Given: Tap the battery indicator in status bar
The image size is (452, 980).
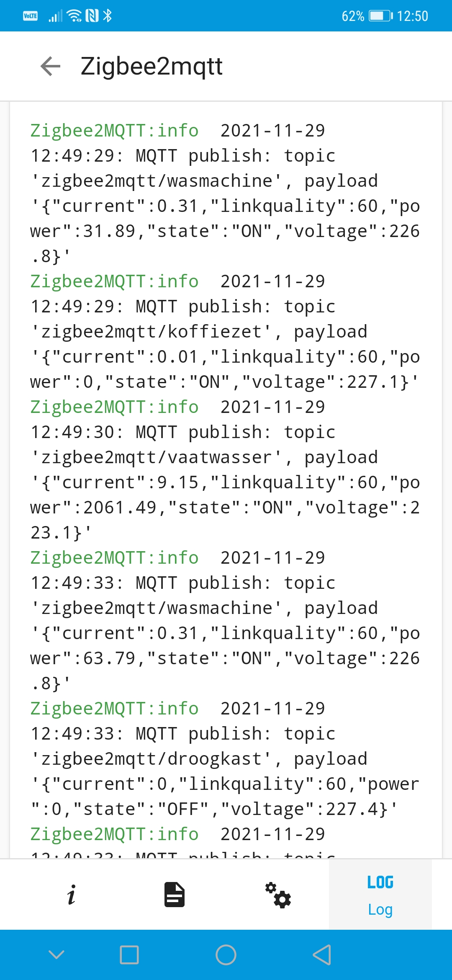Looking at the screenshot, I should click(x=380, y=16).
